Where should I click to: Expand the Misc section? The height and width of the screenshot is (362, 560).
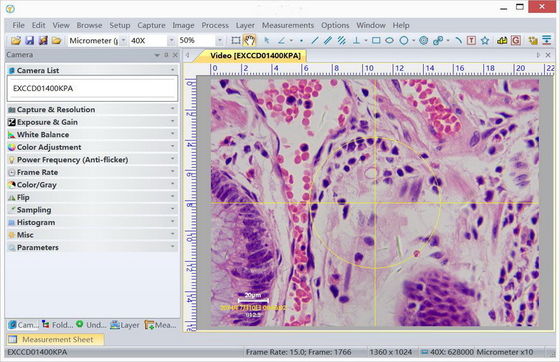[x=92, y=234]
